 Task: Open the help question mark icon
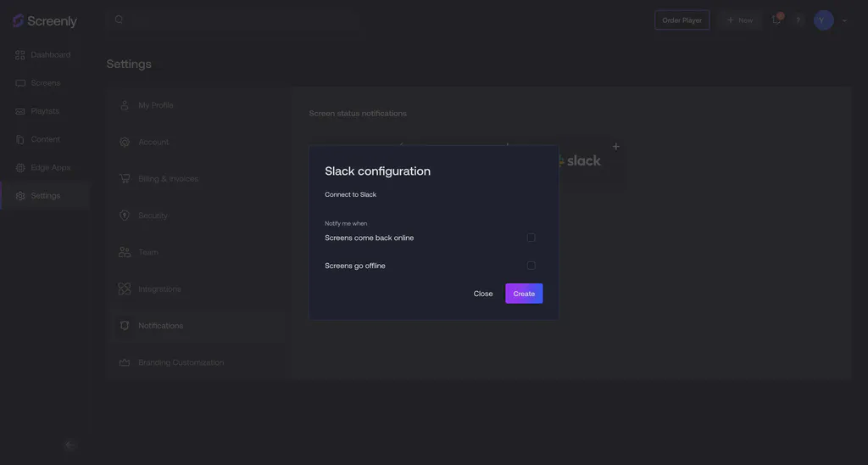(x=798, y=20)
